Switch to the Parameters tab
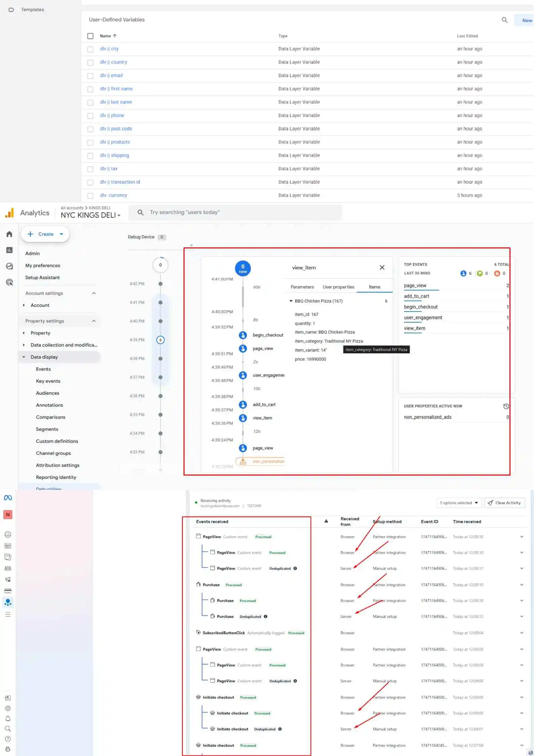The height and width of the screenshot is (756, 534). (302, 287)
